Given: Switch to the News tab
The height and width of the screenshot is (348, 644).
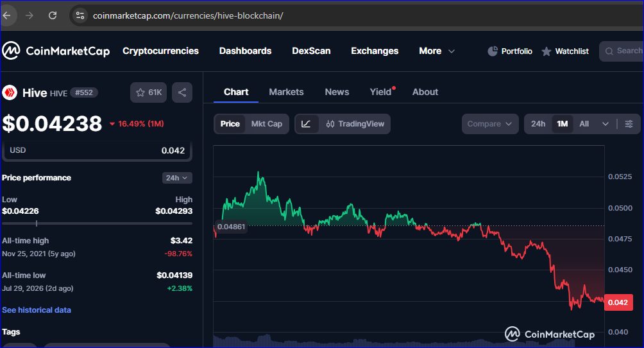Looking at the screenshot, I should click(x=337, y=92).
